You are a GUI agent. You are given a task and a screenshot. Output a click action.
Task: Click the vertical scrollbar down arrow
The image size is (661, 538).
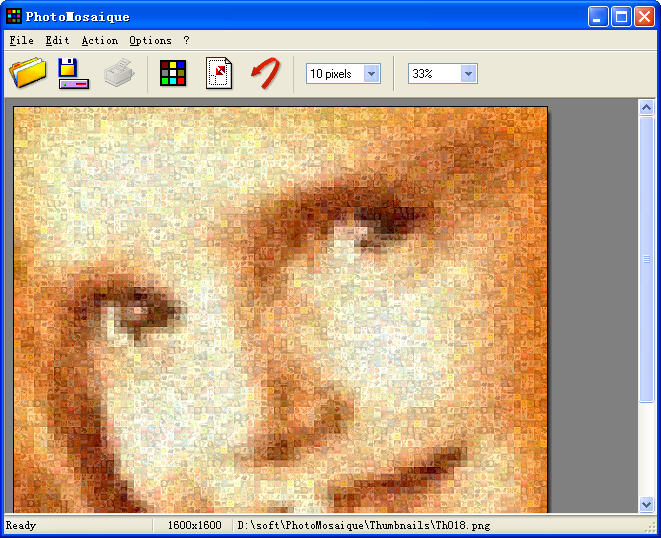646,505
